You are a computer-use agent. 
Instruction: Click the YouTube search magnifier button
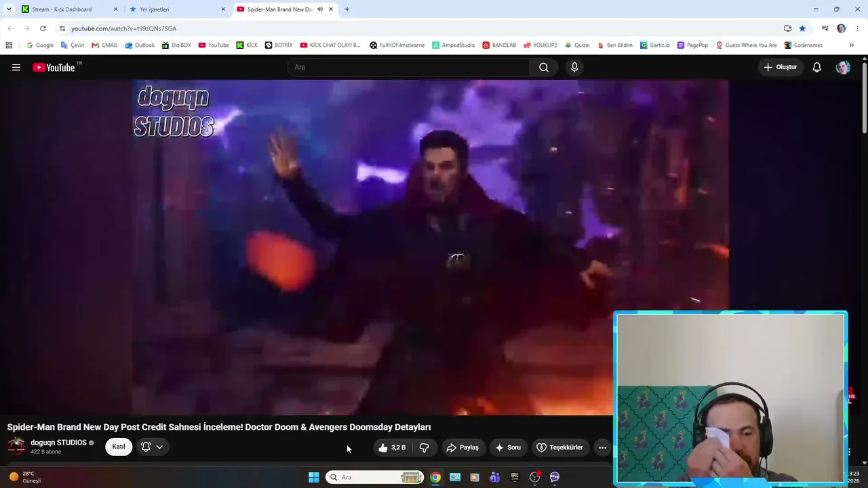tap(544, 67)
